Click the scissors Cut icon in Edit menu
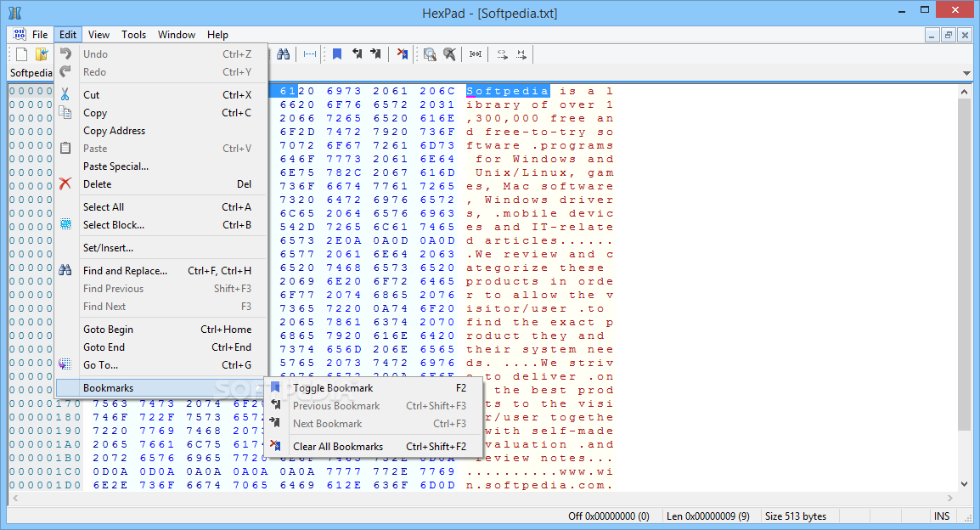The width and height of the screenshot is (980, 530). click(65, 94)
